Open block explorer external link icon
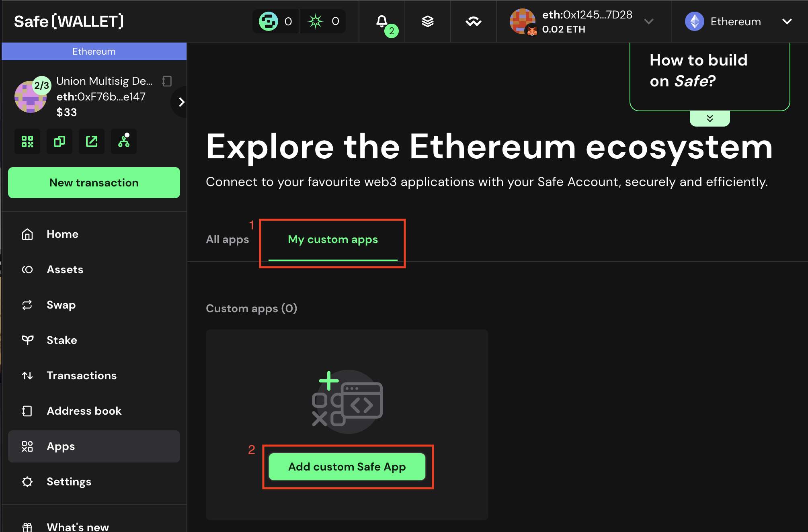 [x=92, y=141]
